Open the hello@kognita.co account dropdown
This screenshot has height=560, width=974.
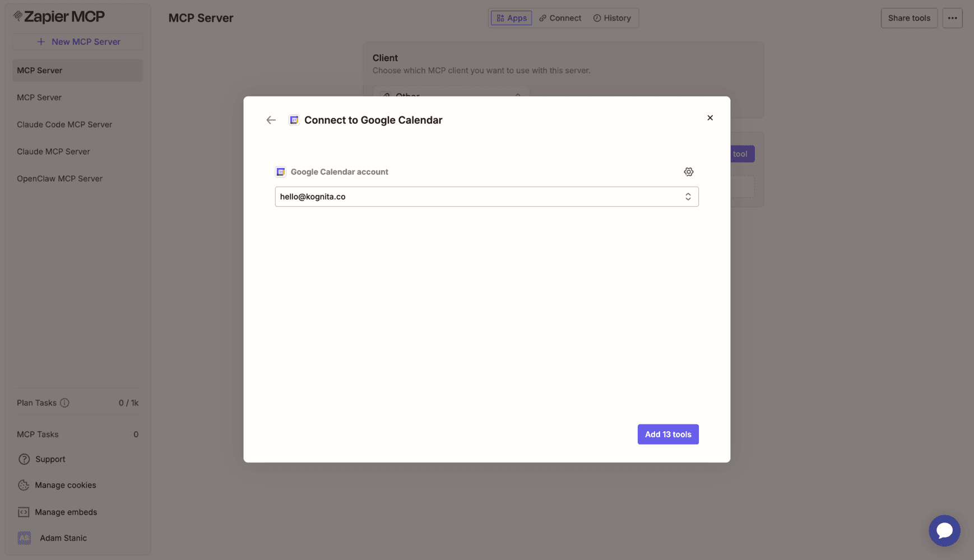point(486,197)
